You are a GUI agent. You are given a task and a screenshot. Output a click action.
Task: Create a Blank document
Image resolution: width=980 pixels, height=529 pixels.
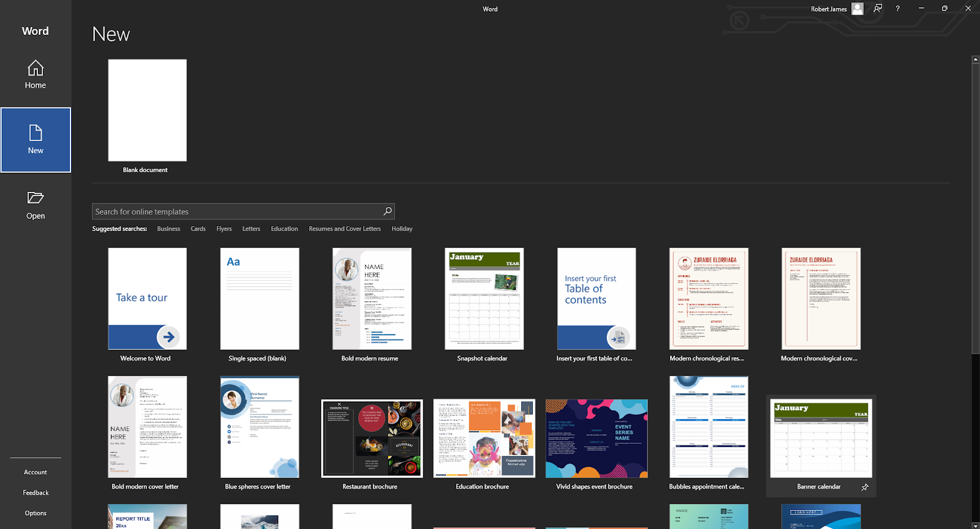147,110
